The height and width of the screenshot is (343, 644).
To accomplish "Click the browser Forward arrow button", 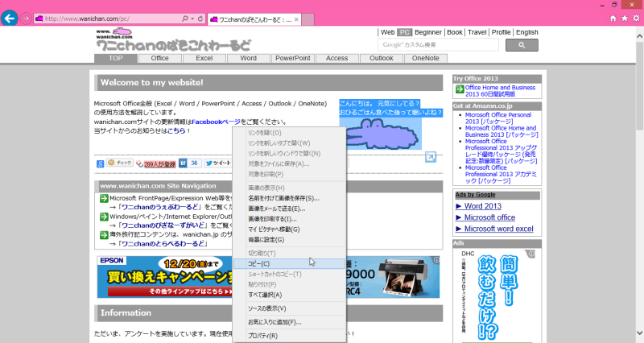I will click(26, 19).
